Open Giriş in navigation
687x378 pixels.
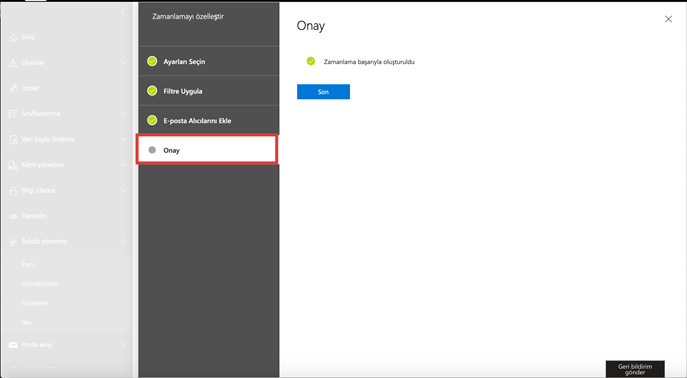28,37
